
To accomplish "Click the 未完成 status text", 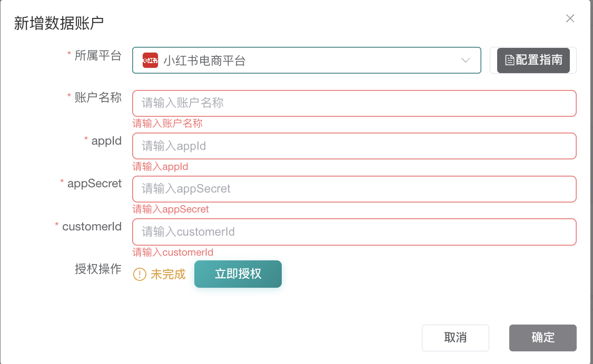I will tap(168, 274).
